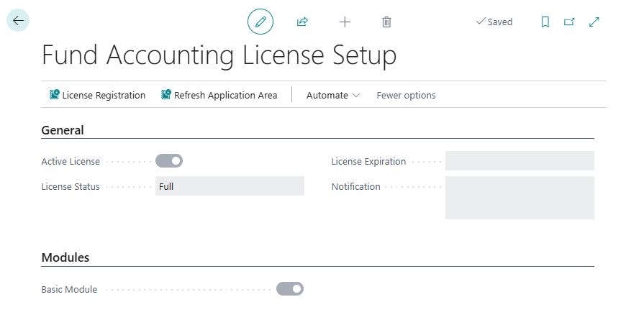
Task: Toggle the Basic Module switch
Action: point(290,289)
